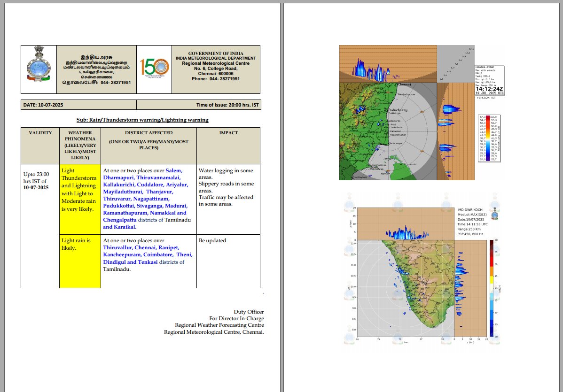
Task: Click the district name 'Pudukkottai,'
Action: [119, 206]
